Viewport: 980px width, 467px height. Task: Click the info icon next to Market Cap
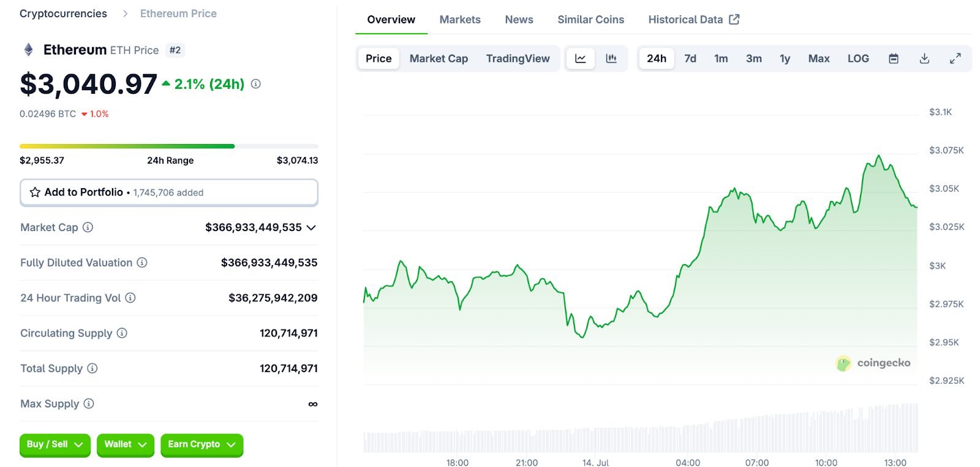(88, 227)
